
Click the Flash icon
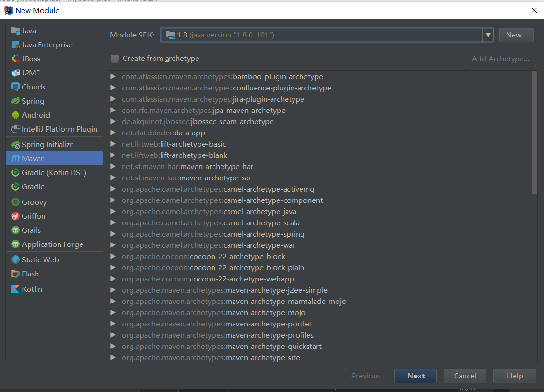15,274
